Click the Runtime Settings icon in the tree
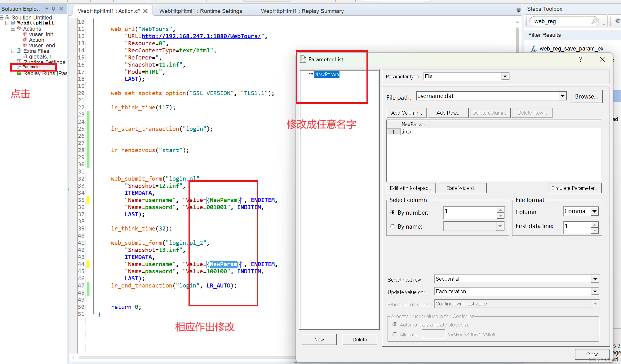621x364 pixels. (19, 62)
